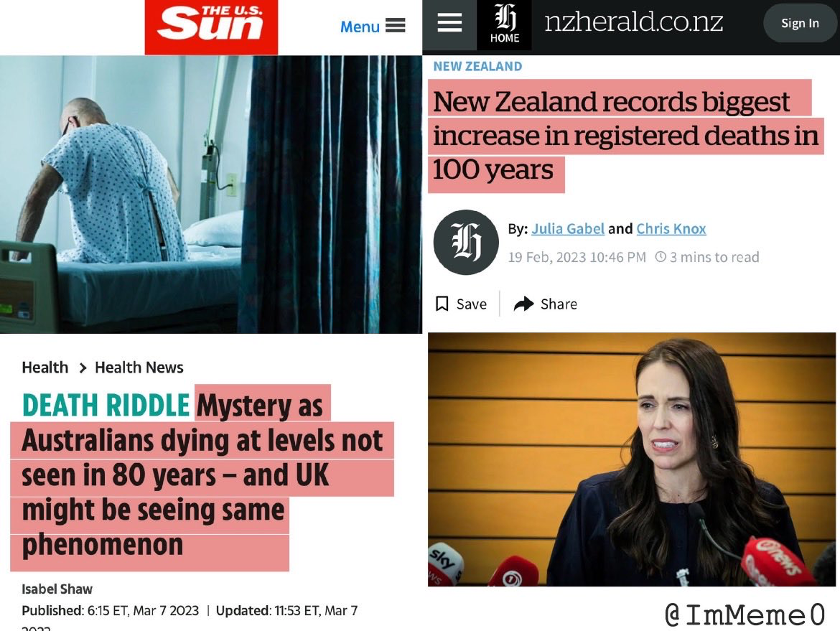
Task: Open the NEW ZEALAND section label
Action: point(477,67)
